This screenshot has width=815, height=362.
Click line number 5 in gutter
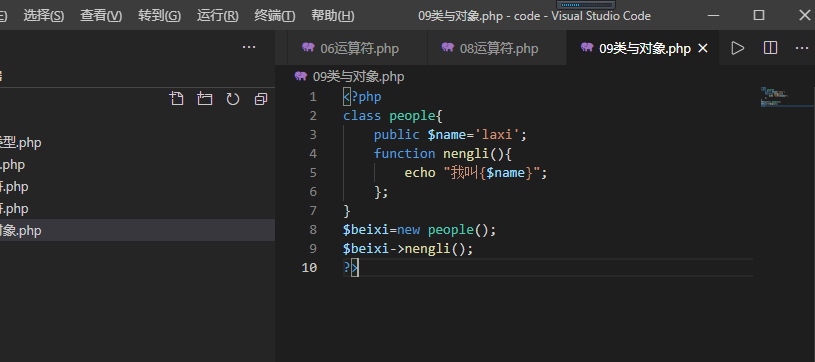point(312,173)
